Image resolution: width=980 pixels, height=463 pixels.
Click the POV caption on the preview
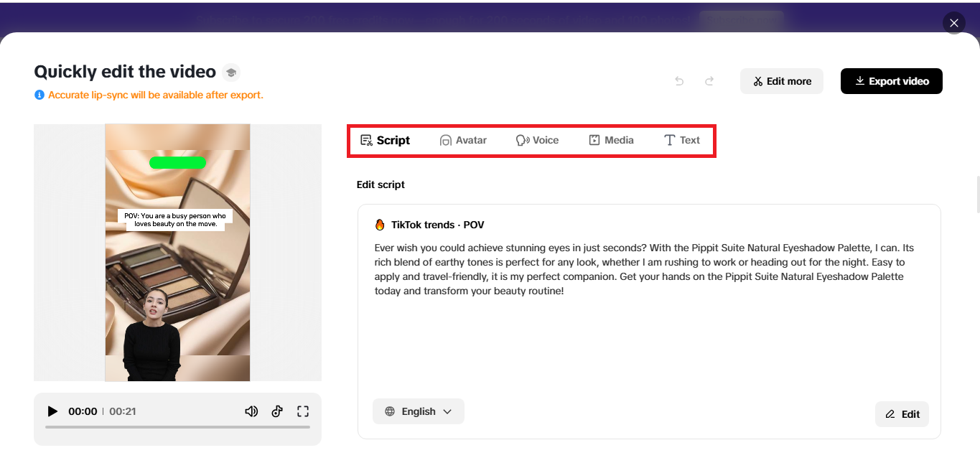coord(175,220)
